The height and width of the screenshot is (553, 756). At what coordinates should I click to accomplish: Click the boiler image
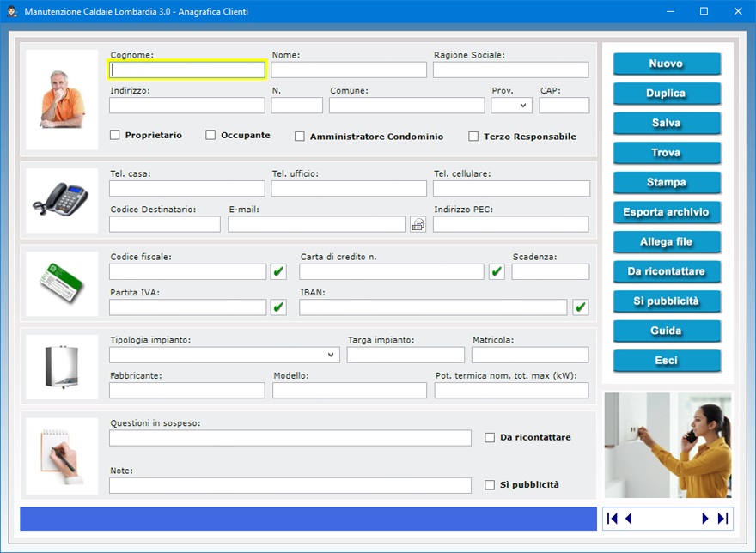pos(62,367)
